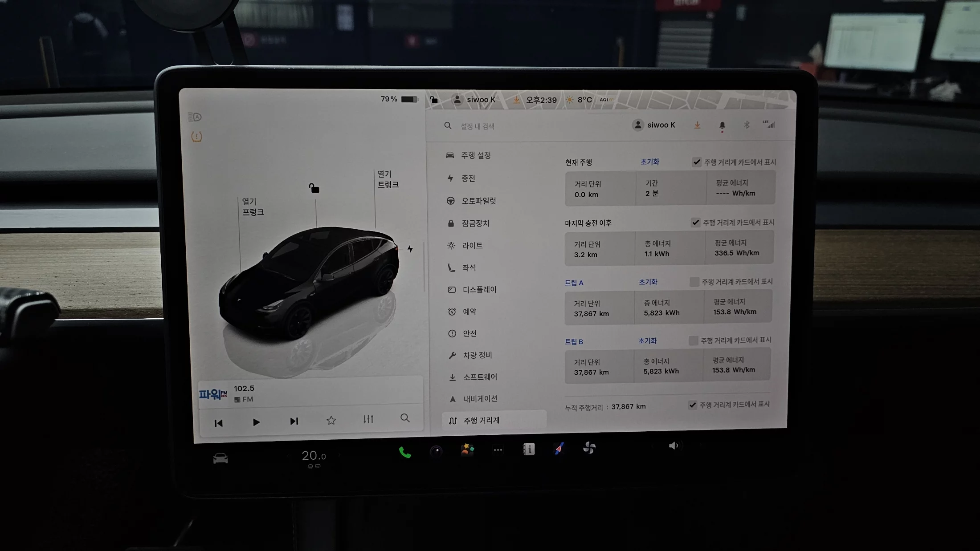980x551 pixels.
Task: Open the notifications bell icon
Action: tap(722, 126)
